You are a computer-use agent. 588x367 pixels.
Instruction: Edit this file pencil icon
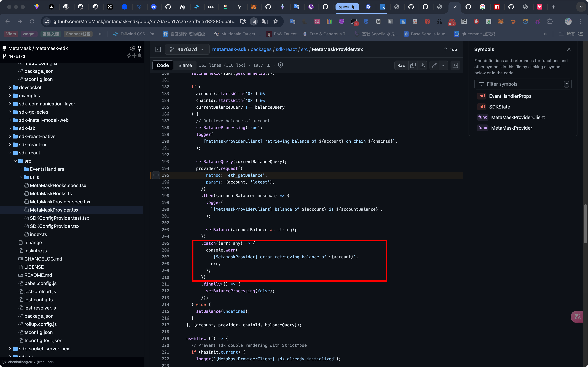pos(434,65)
